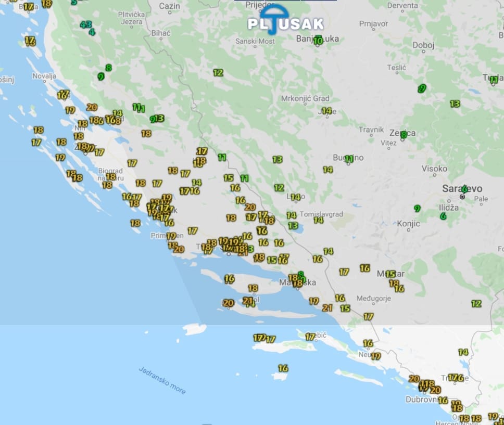The height and width of the screenshot is (425, 504).
Task: Click the Travnik town label
Action: (x=371, y=130)
